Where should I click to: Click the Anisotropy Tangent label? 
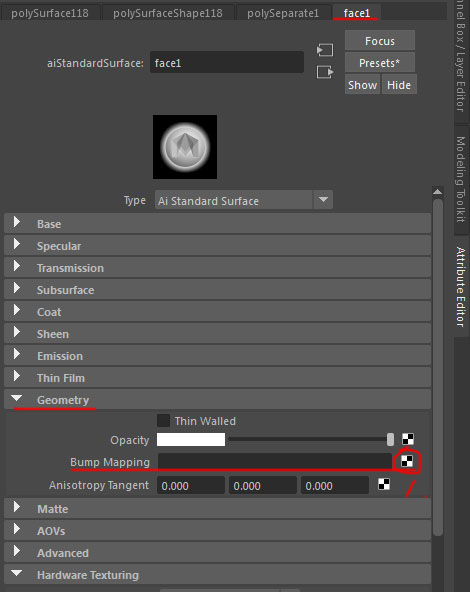click(x=99, y=485)
